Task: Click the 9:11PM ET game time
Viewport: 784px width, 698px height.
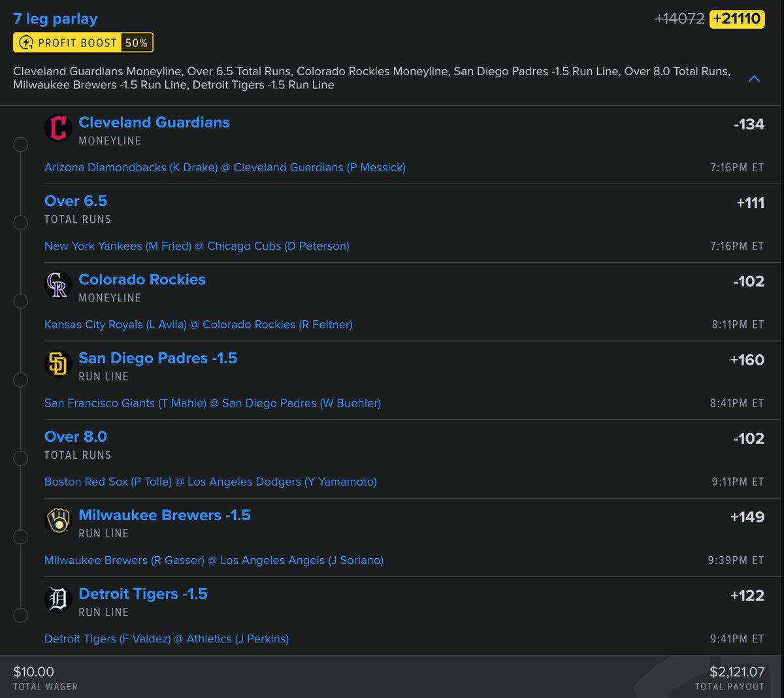Action: pyautogui.click(x=738, y=482)
